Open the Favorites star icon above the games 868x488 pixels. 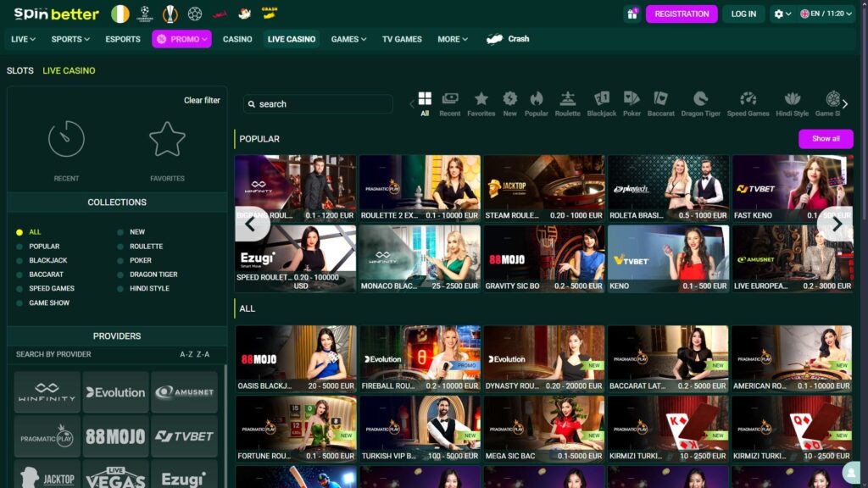pyautogui.click(x=481, y=100)
